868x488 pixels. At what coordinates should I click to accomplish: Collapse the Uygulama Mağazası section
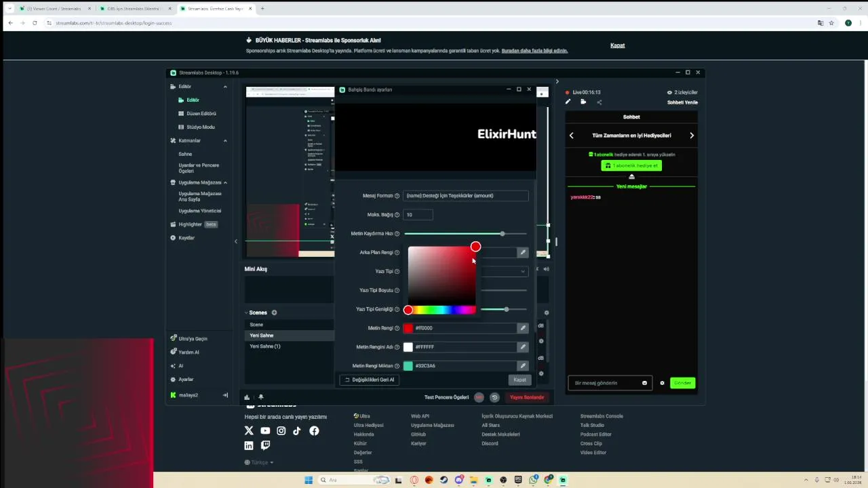[225, 182]
